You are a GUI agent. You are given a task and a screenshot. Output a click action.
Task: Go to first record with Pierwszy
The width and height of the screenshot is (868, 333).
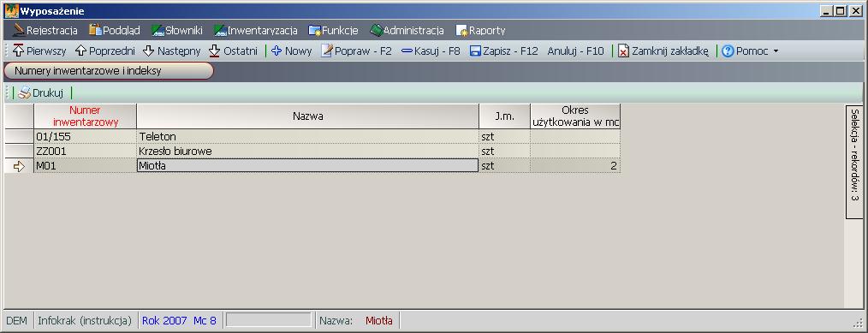[x=39, y=51]
